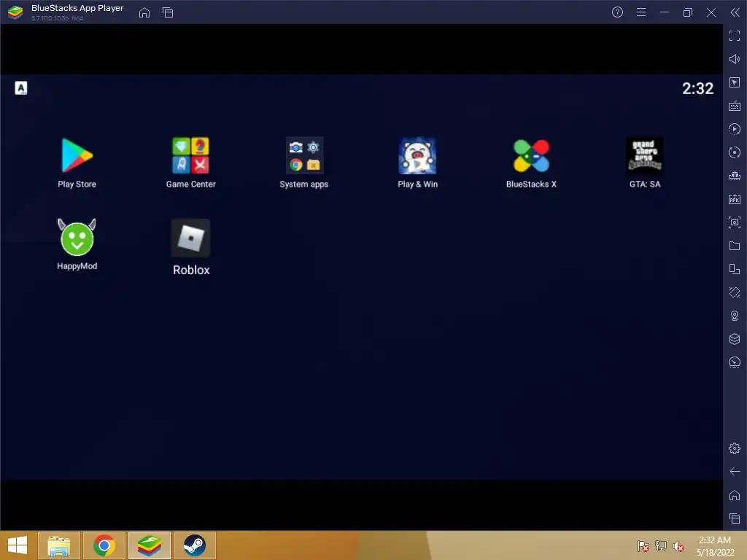Toggle cursor lock icon in sidebar
The width and height of the screenshot is (747, 560).
(x=735, y=82)
